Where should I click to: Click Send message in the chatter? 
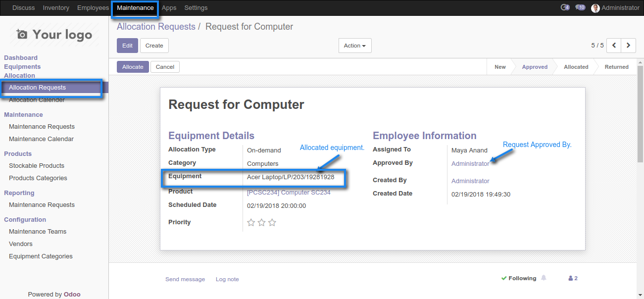point(185,279)
